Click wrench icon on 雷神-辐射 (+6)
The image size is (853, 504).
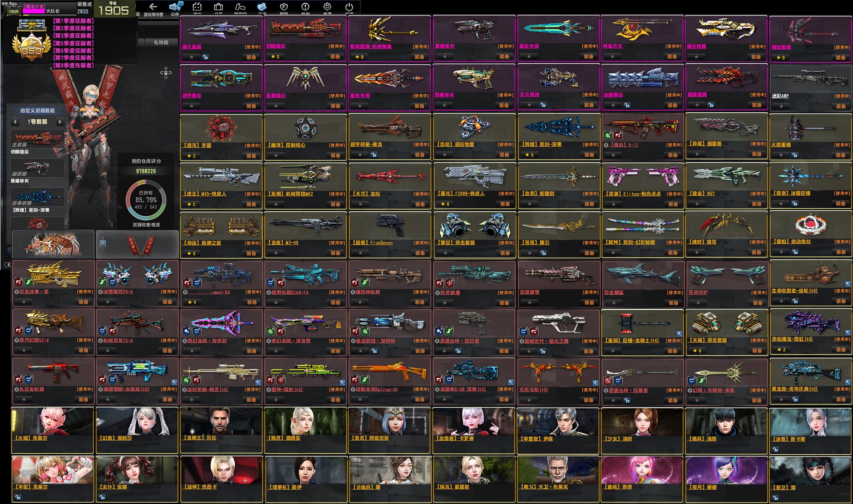[342, 382]
